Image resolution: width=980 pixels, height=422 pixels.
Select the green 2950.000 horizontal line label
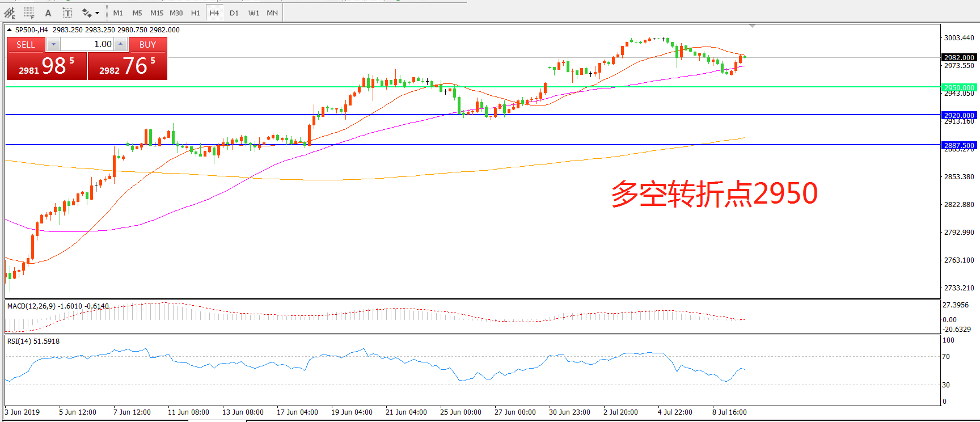958,87
